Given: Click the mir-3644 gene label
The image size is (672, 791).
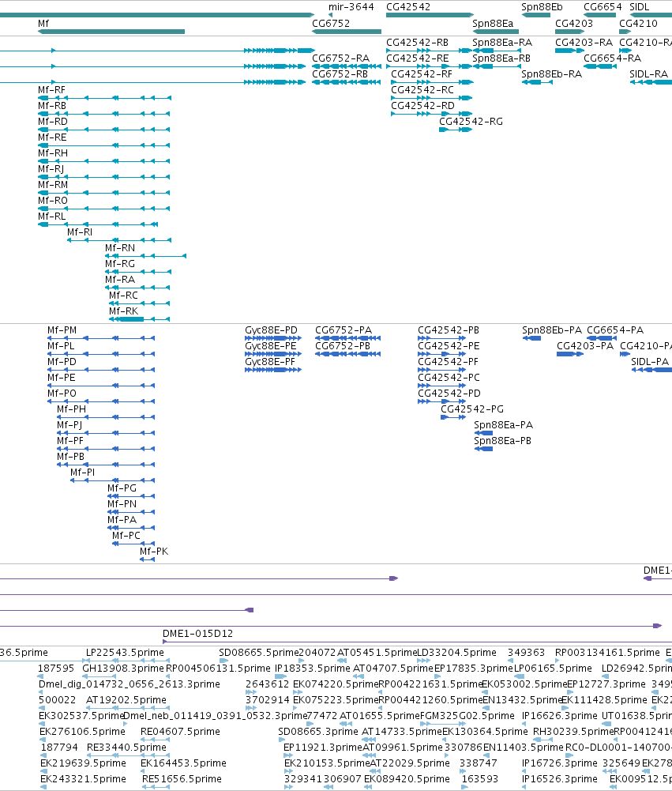Looking at the screenshot, I should coord(351,7).
